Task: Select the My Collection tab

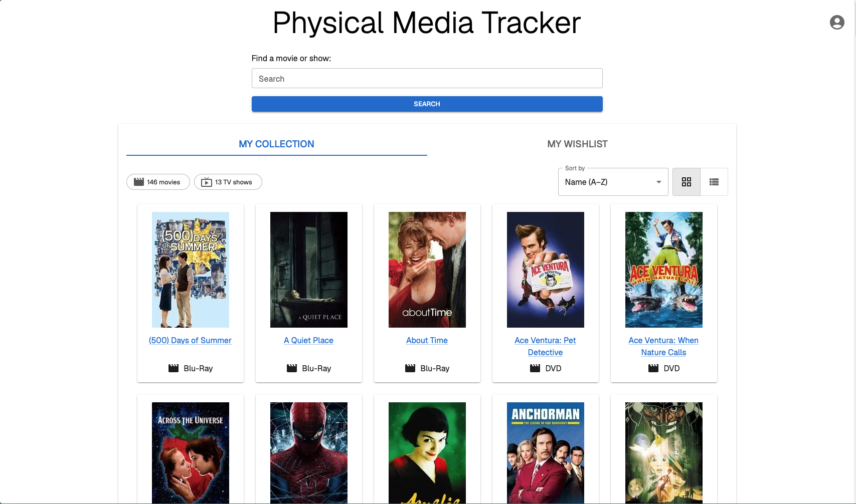Action: click(x=276, y=144)
